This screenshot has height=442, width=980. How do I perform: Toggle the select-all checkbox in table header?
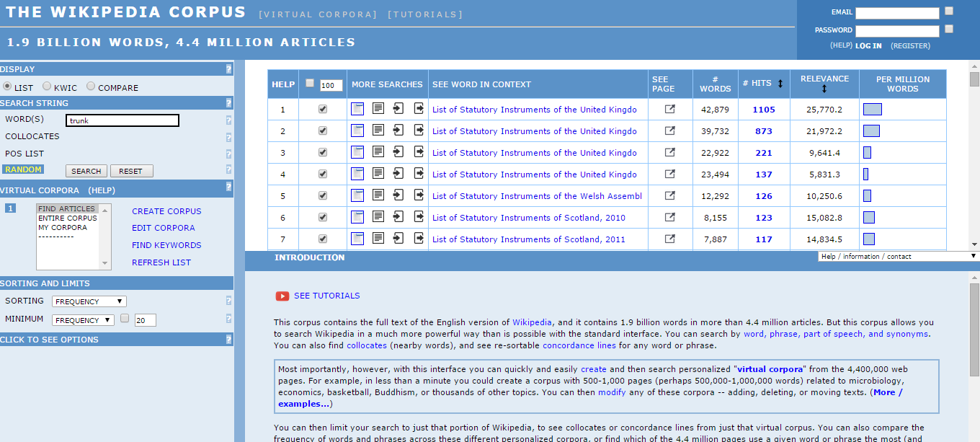pyautogui.click(x=310, y=84)
